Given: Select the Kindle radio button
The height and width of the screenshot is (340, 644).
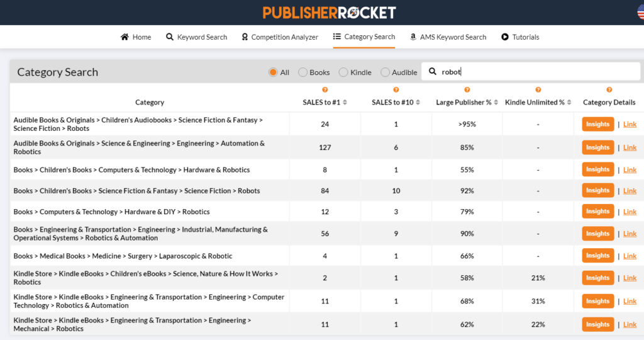Looking at the screenshot, I should point(343,72).
